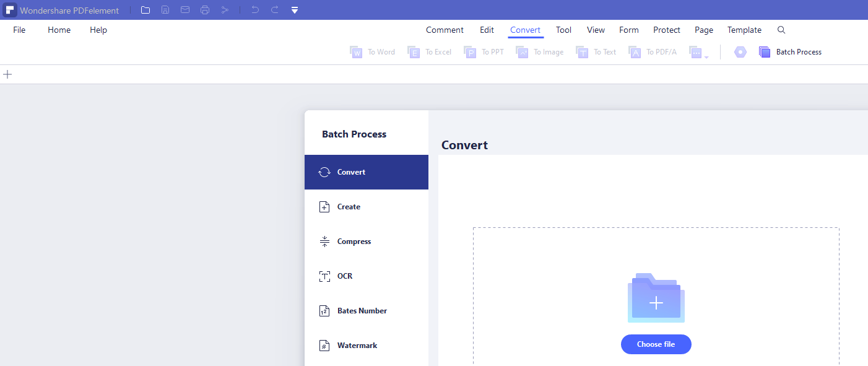Expand the quick access toolbar dropdown
This screenshot has width=868, height=366.
(x=295, y=10)
